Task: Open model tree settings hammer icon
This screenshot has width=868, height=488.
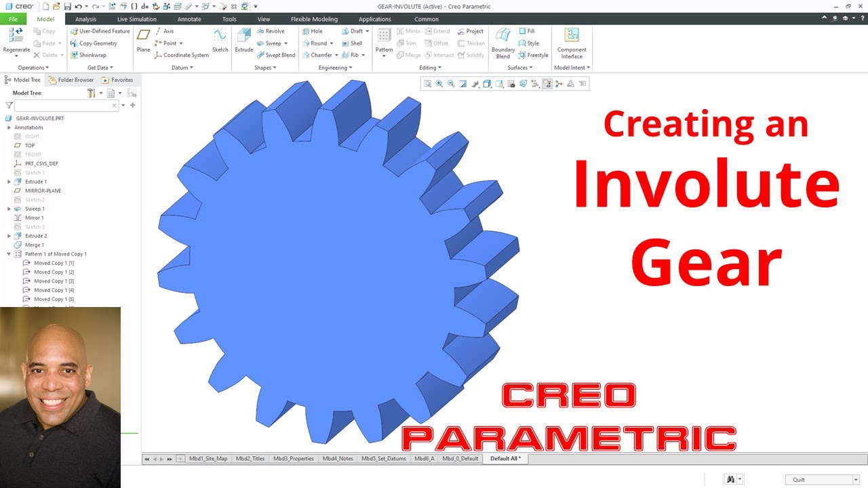Action: [x=91, y=93]
